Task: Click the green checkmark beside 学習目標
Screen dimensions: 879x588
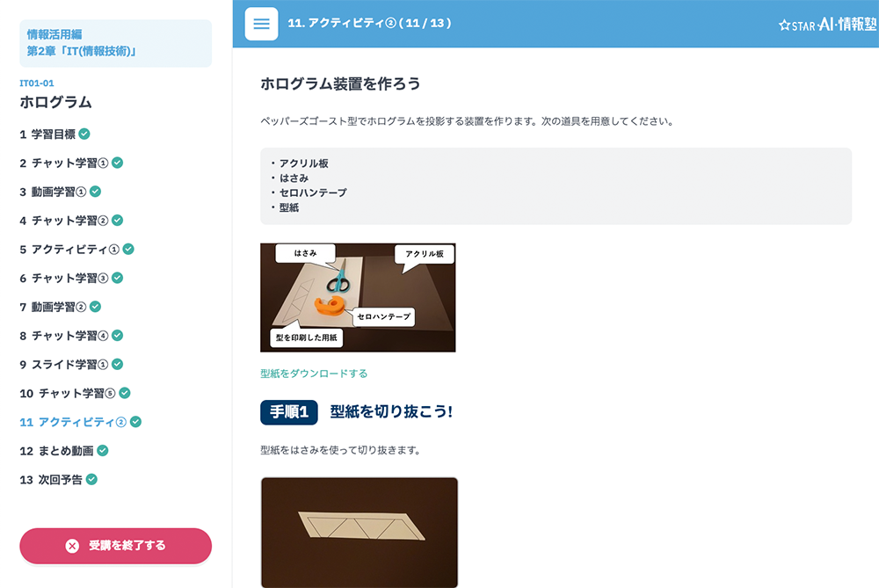Action: pos(84,134)
